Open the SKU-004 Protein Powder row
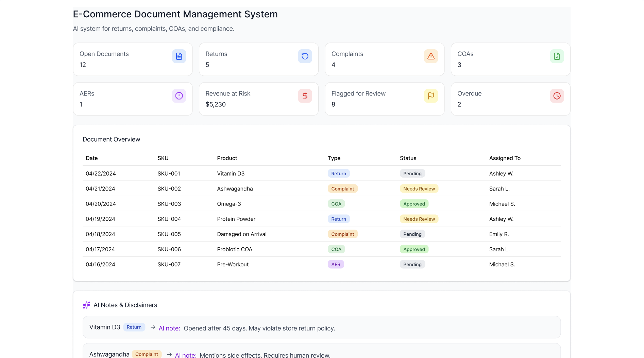The height and width of the screenshot is (358, 644). pos(236,219)
